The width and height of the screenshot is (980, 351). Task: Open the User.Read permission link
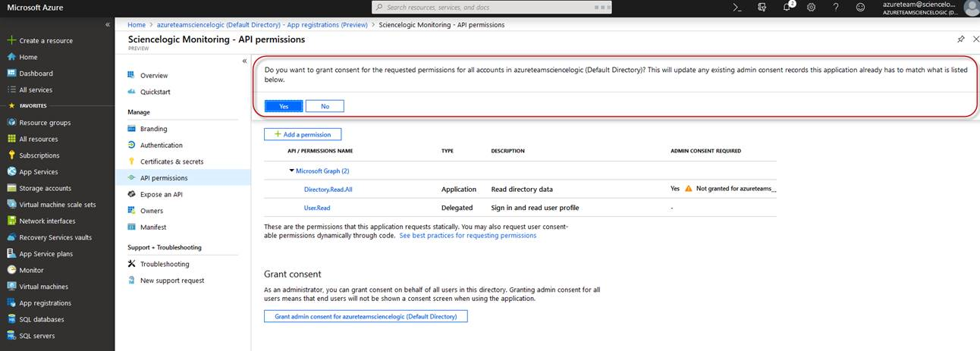[317, 208]
